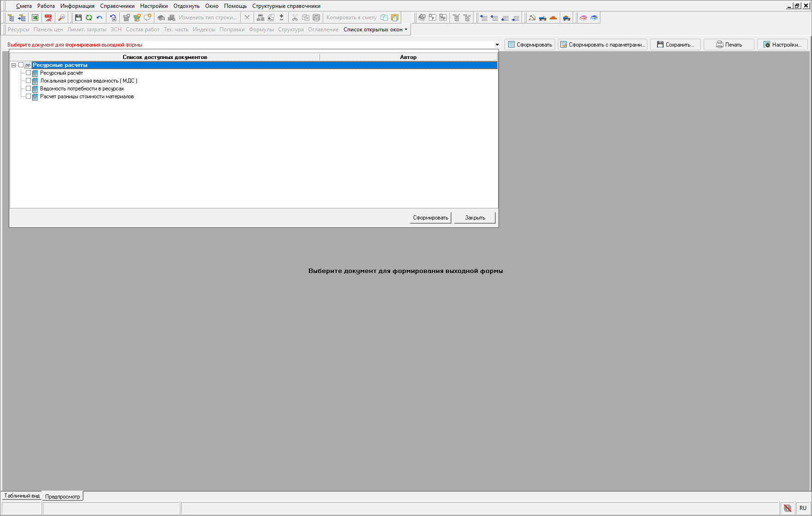
Task: Click the floppy disk save icon
Action: (x=78, y=18)
